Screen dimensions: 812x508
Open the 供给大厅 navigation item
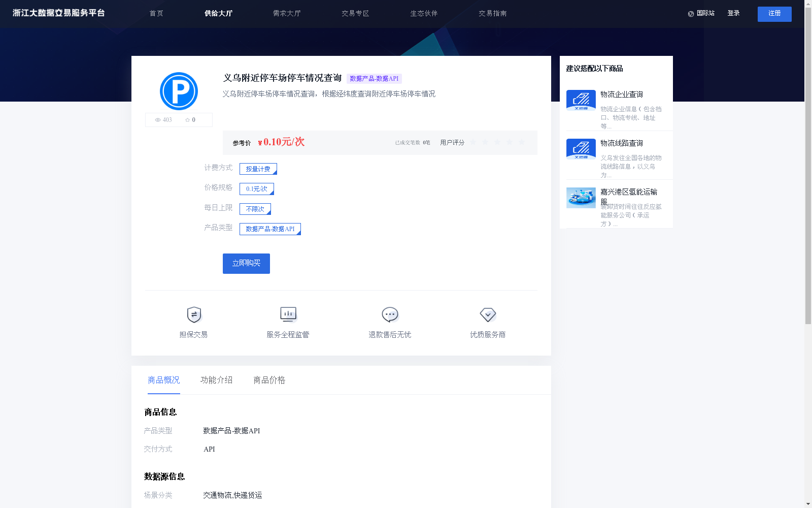218,14
